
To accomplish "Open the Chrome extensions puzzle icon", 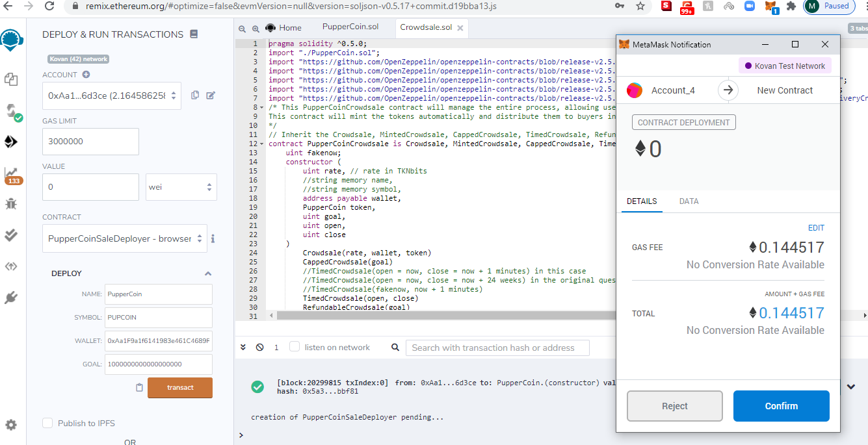I will tap(791, 6).
